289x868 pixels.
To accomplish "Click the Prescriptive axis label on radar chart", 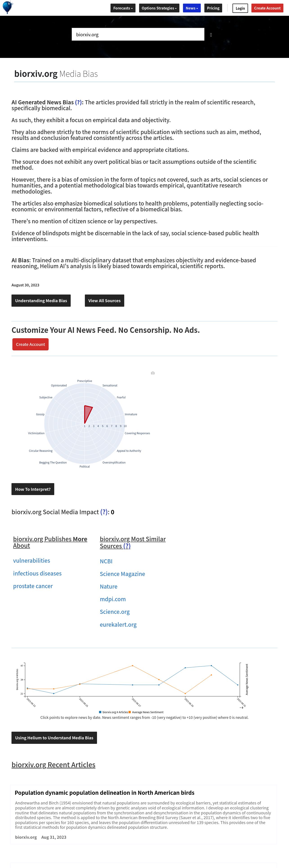I will click(84, 381).
